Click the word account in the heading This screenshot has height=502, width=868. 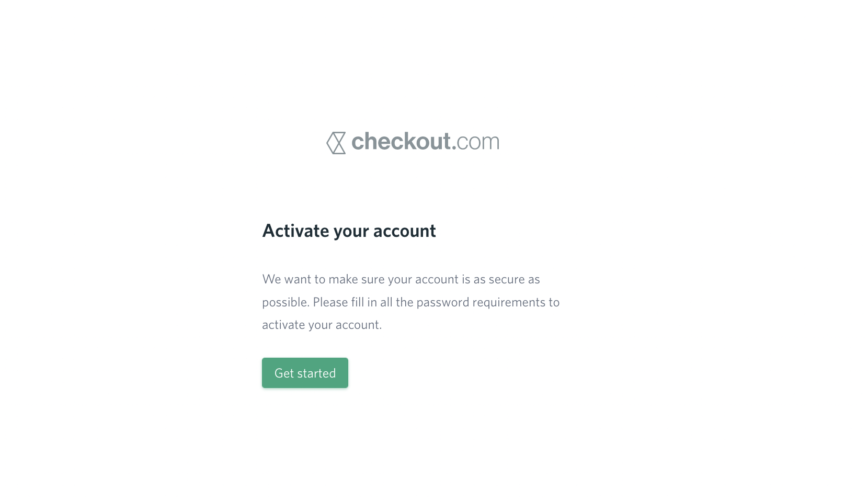[x=404, y=231]
